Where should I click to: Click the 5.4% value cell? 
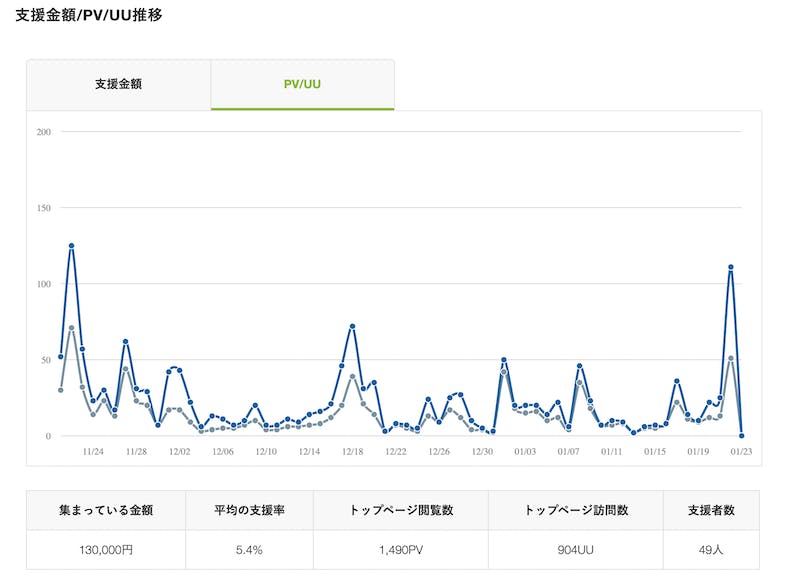pos(249,549)
